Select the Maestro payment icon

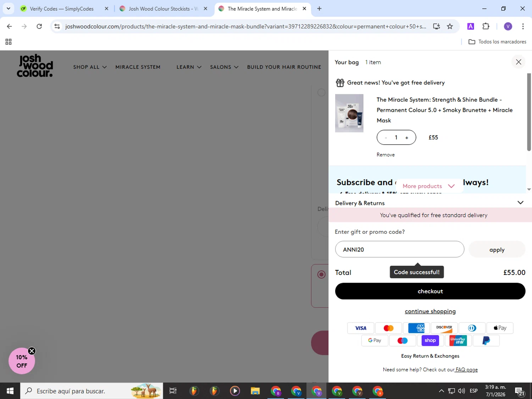(403, 340)
